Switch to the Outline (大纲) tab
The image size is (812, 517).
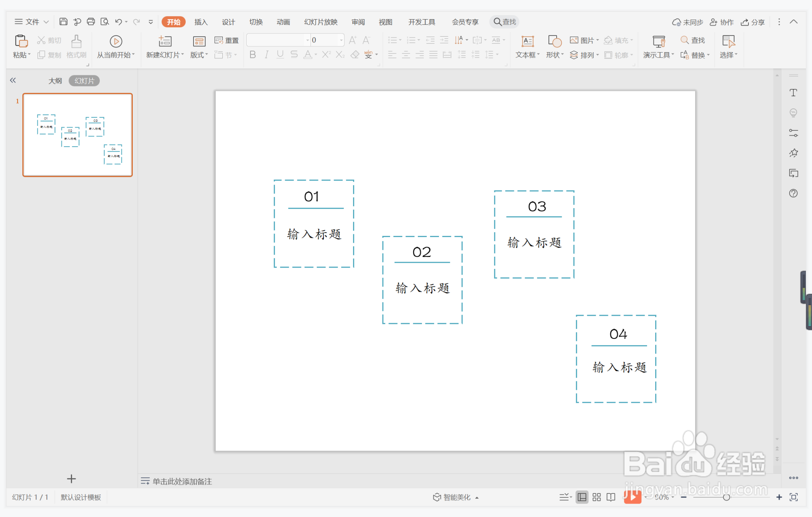(55, 81)
